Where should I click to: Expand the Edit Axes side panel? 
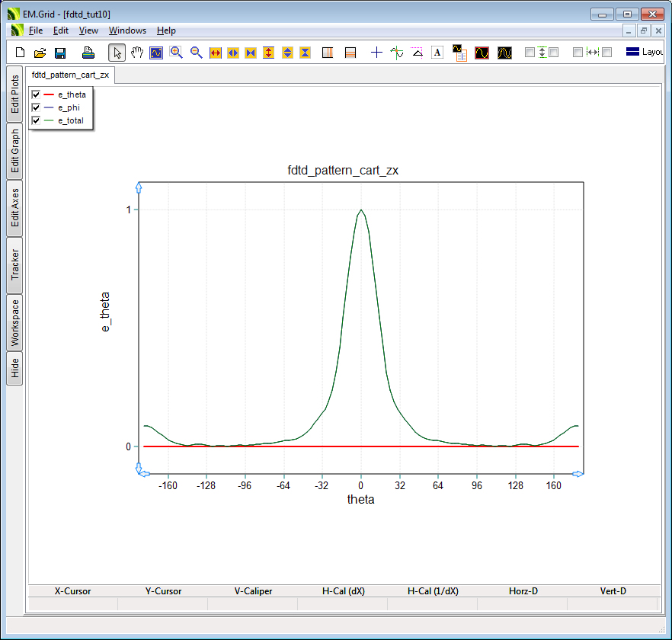pyautogui.click(x=14, y=208)
